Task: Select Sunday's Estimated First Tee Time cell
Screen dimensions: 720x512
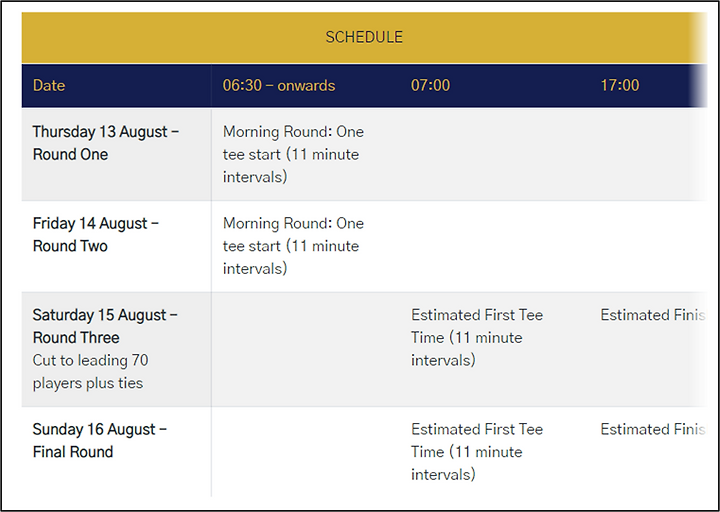Action: pyautogui.click(x=477, y=452)
